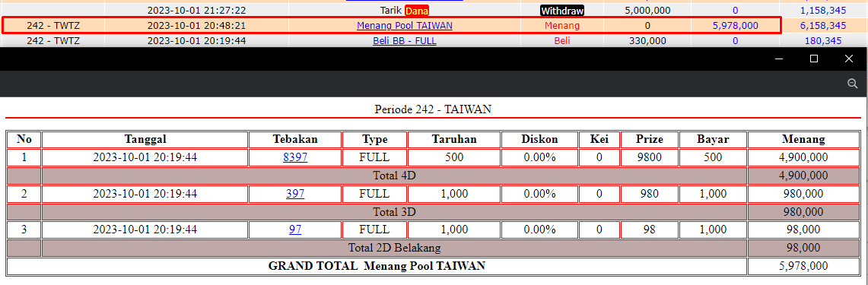The width and height of the screenshot is (868, 285).
Task: Click the 980,000 Menang cell in row 2
Action: (803, 195)
